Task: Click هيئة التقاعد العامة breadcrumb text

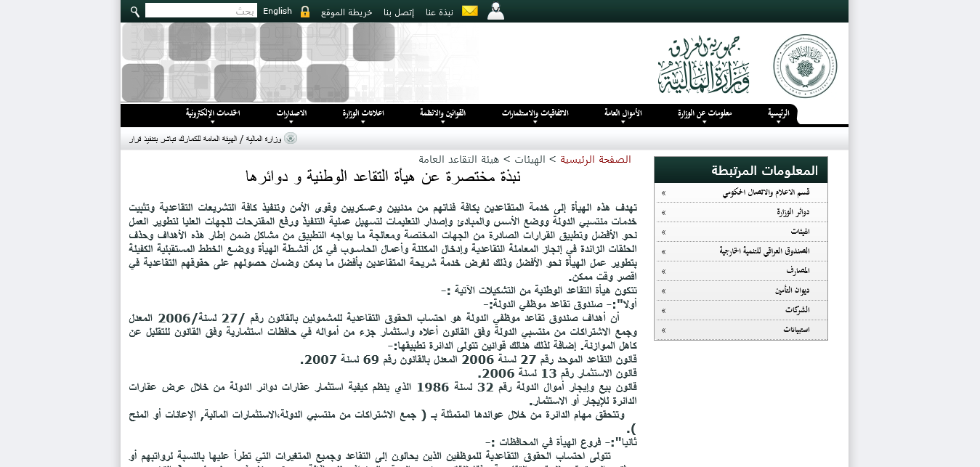Action: 458,159
